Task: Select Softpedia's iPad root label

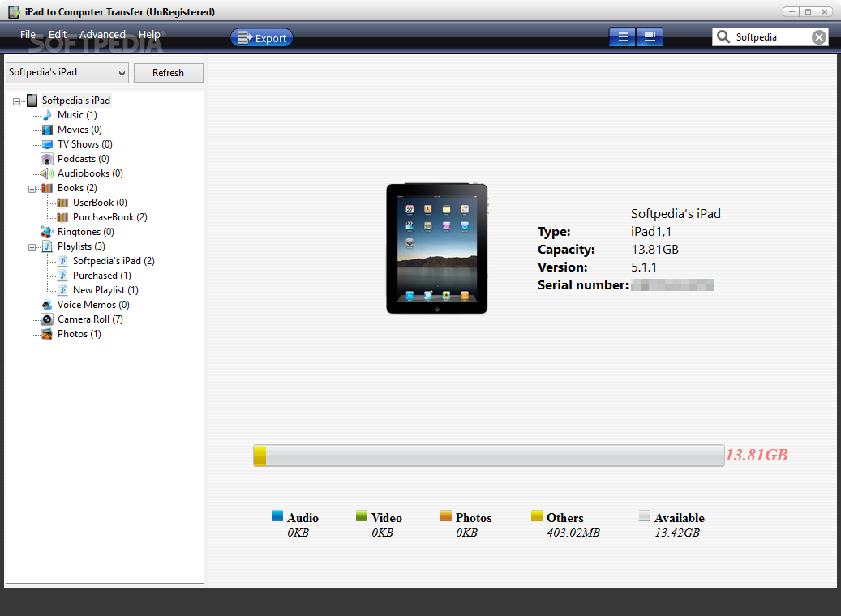Action: click(76, 101)
